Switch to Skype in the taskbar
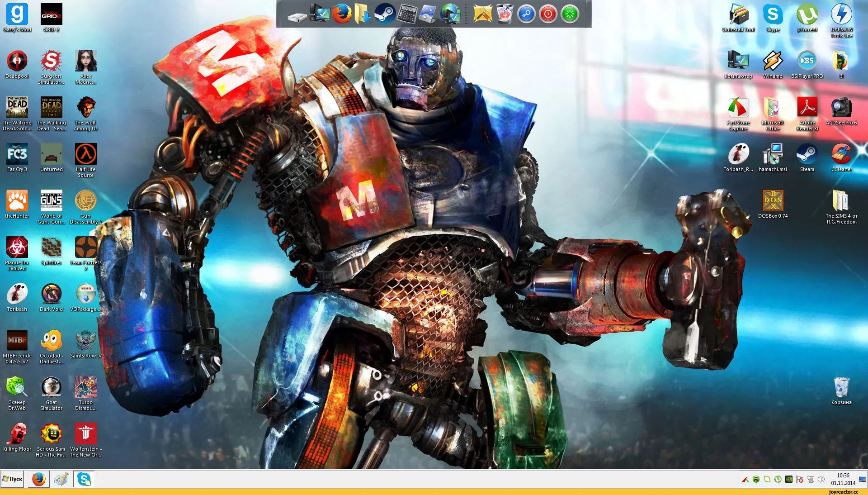The image size is (868, 495). (x=84, y=479)
